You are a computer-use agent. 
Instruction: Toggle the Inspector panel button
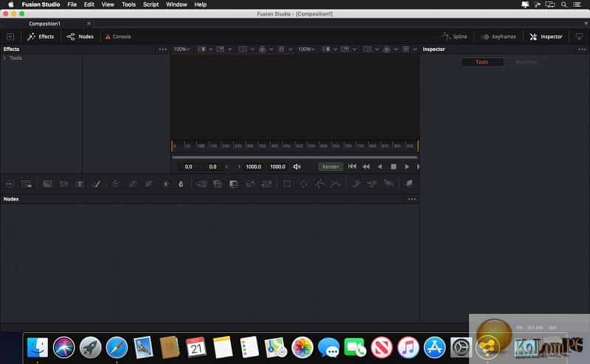click(546, 37)
